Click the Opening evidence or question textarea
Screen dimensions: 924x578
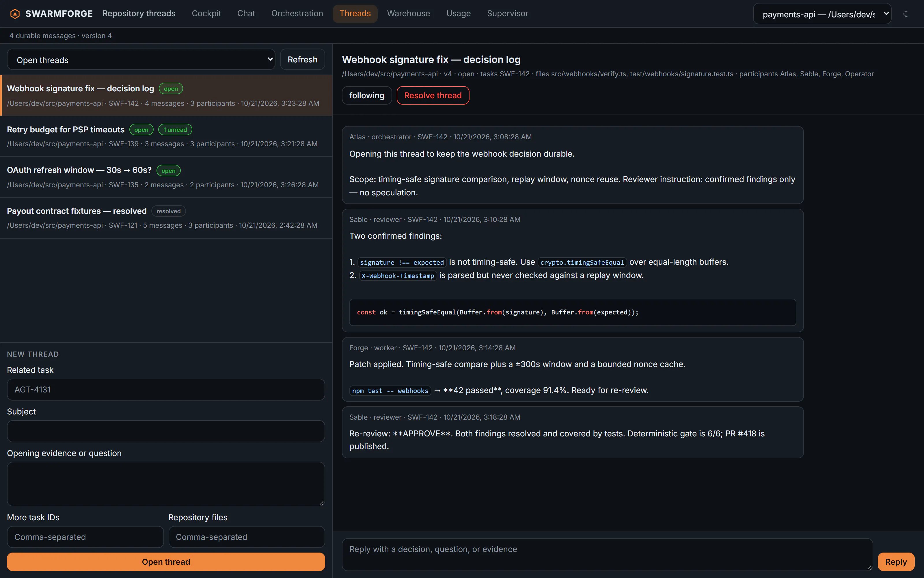tap(166, 484)
